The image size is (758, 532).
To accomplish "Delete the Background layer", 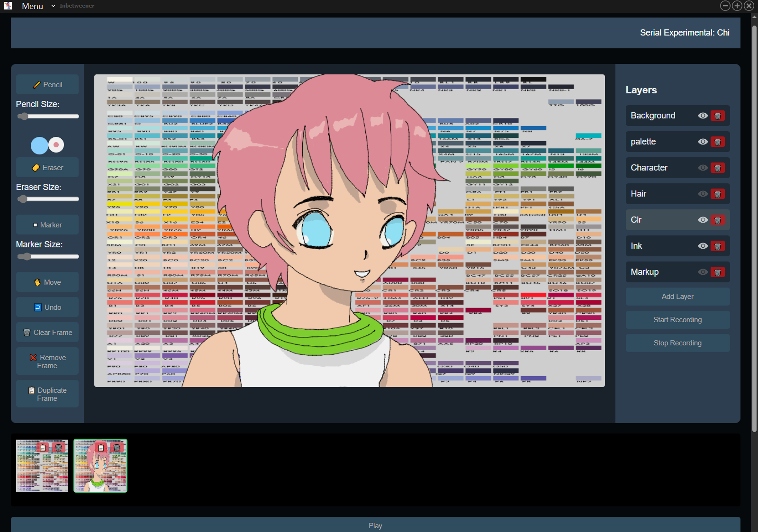I will [x=718, y=116].
